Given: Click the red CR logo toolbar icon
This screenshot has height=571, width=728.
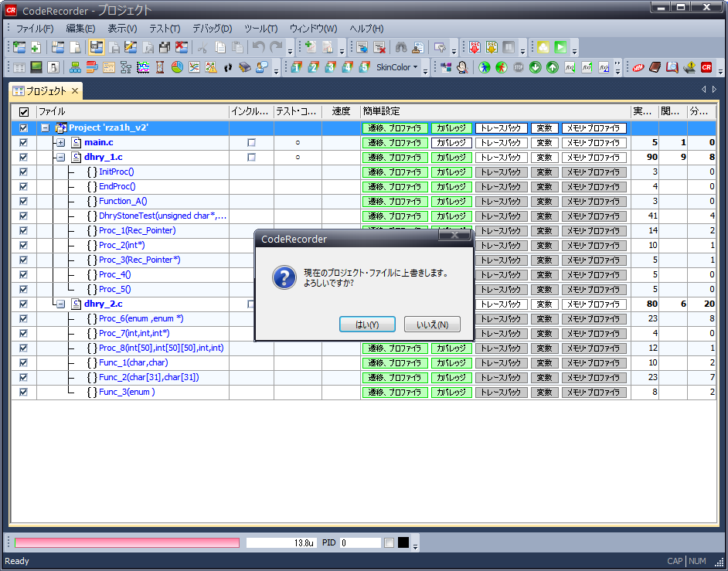Looking at the screenshot, I should tap(706, 67).
